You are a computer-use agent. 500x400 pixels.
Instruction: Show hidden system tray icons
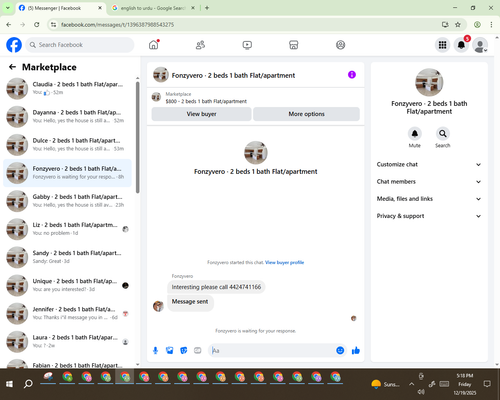tap(411, 384)
